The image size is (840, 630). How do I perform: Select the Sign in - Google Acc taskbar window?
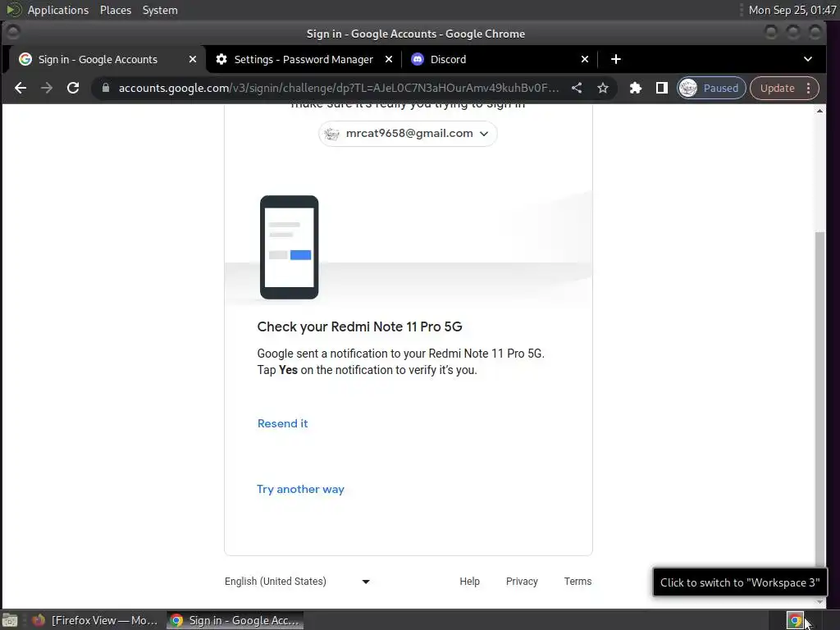coord(235,620)
